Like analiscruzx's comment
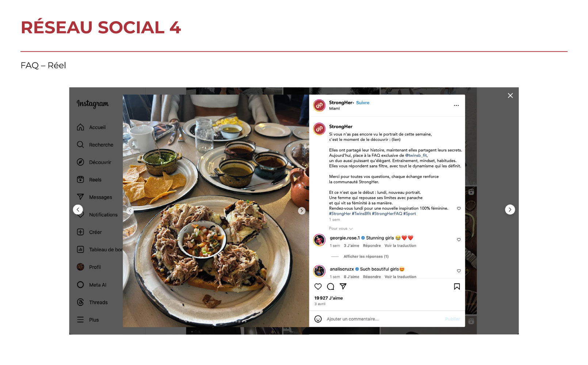Viewport: 588px width, 365px height. point(459,271)
